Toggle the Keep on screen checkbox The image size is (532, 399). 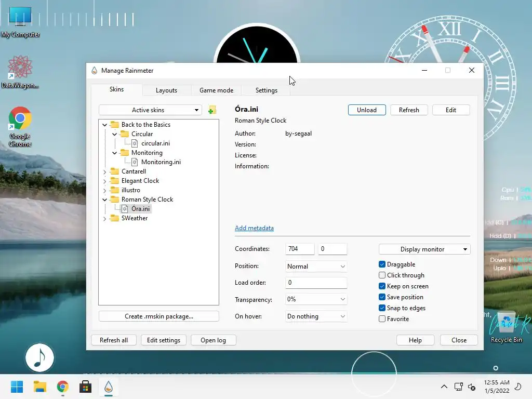click(382, 286)
